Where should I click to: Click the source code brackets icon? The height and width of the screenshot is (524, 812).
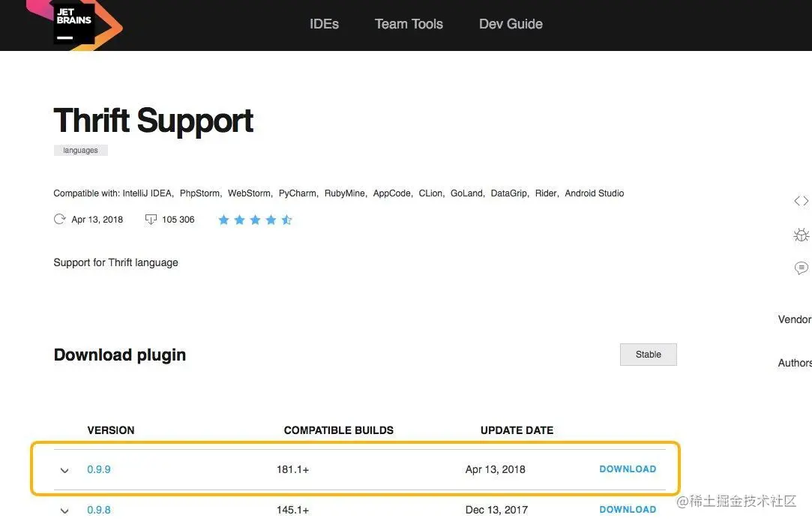pos(801,201)
